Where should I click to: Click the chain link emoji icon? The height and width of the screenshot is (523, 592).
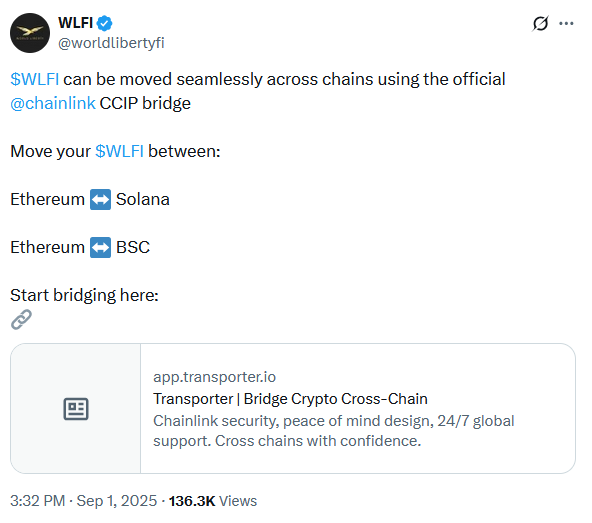point(21,319)
